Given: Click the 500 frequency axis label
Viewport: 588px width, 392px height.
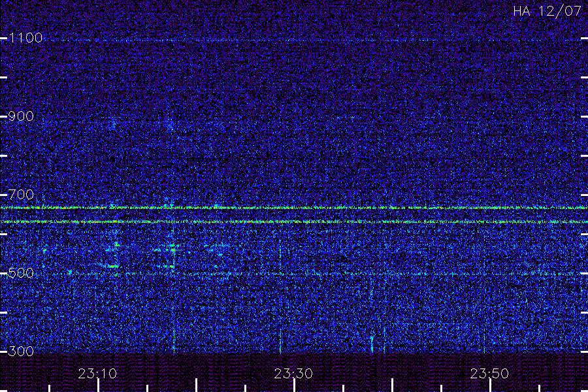Looking at the screenshot, I should [21, 273].
